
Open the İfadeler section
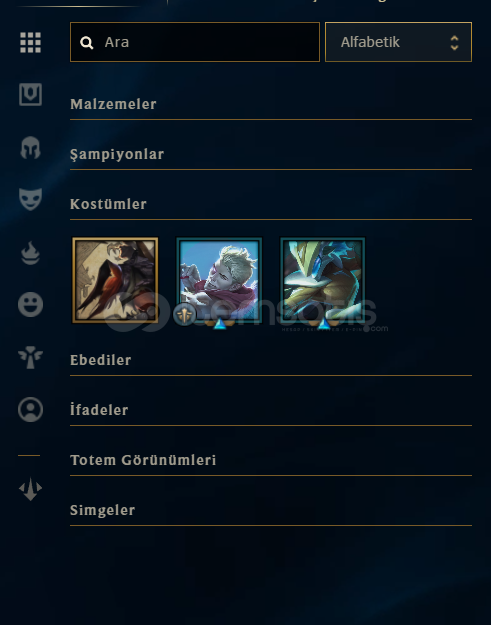[x=271, y=410]
